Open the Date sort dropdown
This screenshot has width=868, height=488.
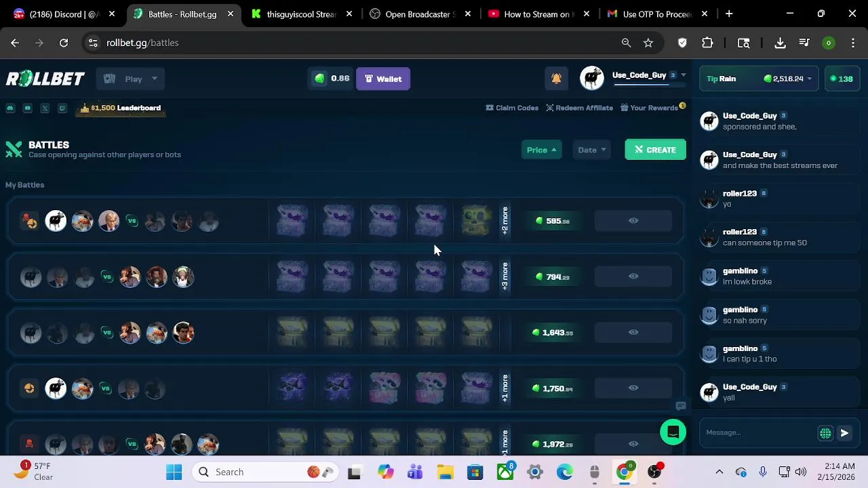coord(591,150)
